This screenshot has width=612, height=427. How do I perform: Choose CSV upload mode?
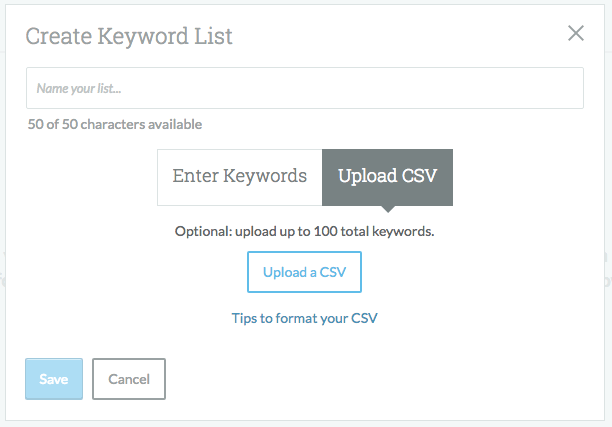(388, 177)
